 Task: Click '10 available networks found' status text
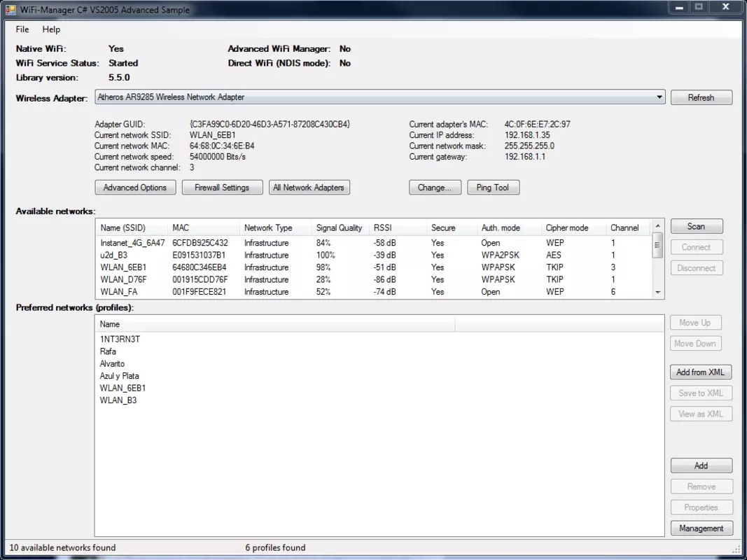[x=62, y=547]
